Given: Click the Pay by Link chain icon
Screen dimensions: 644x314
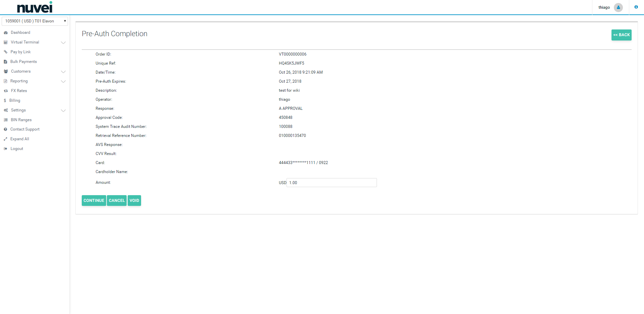Looking at the screenshot, I should coord(6,52).
